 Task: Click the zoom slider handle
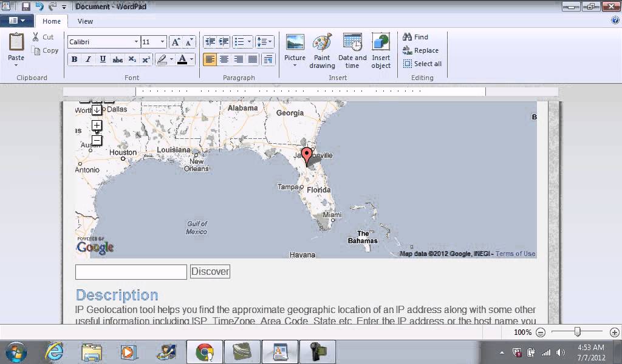coord(578,332)
